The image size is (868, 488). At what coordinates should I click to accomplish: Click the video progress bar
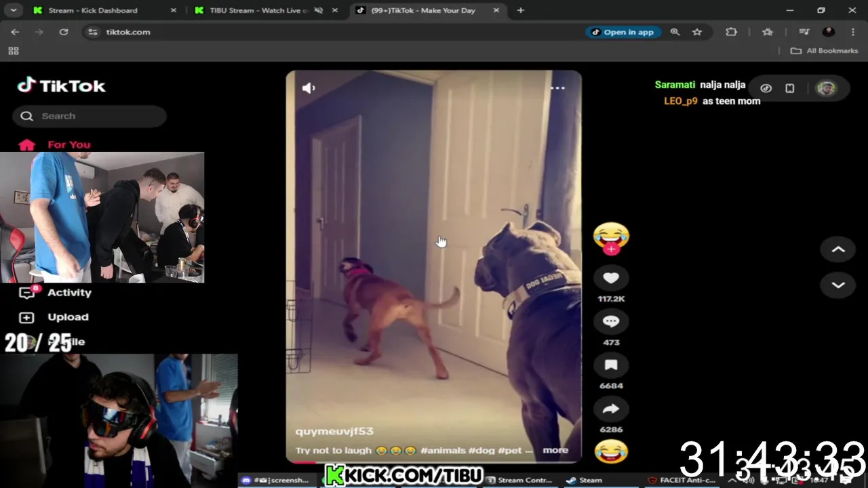pos(433,462)
